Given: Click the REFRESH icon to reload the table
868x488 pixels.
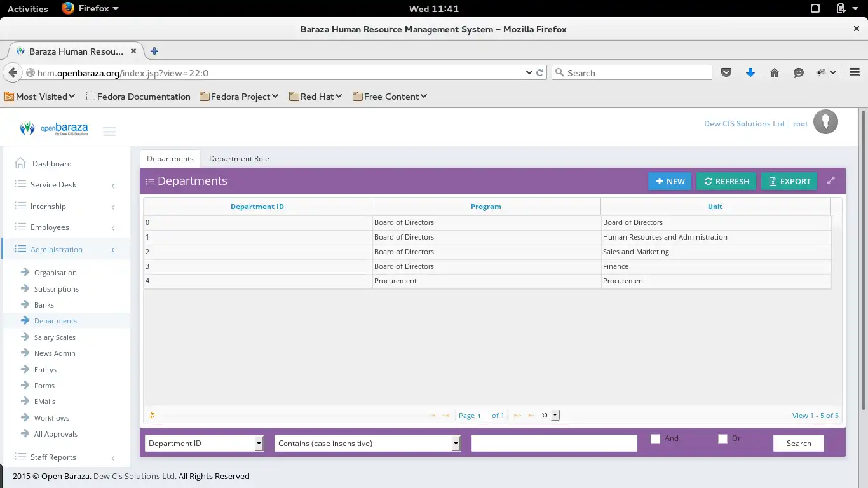Looking at the screenshot, I should [x=707, y=181].
